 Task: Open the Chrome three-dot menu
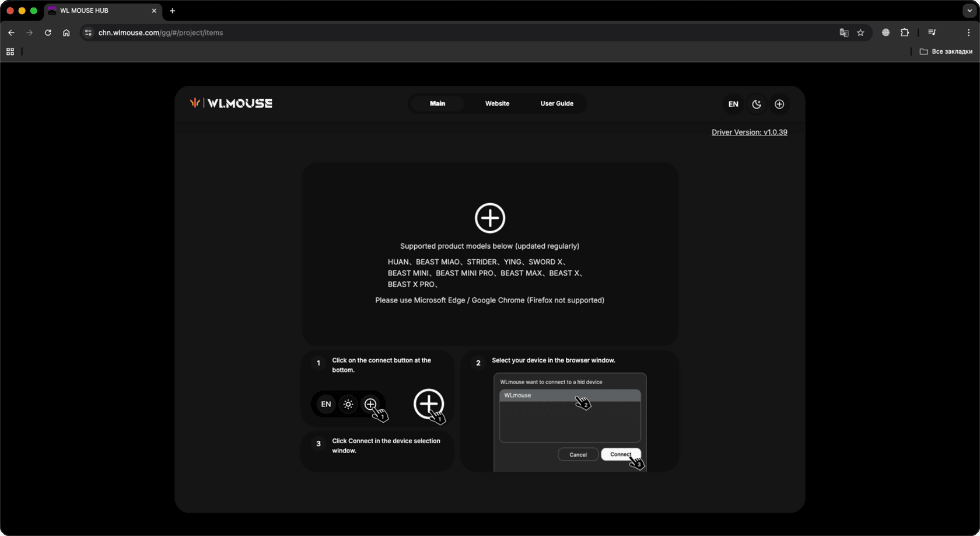pos(968,33)
